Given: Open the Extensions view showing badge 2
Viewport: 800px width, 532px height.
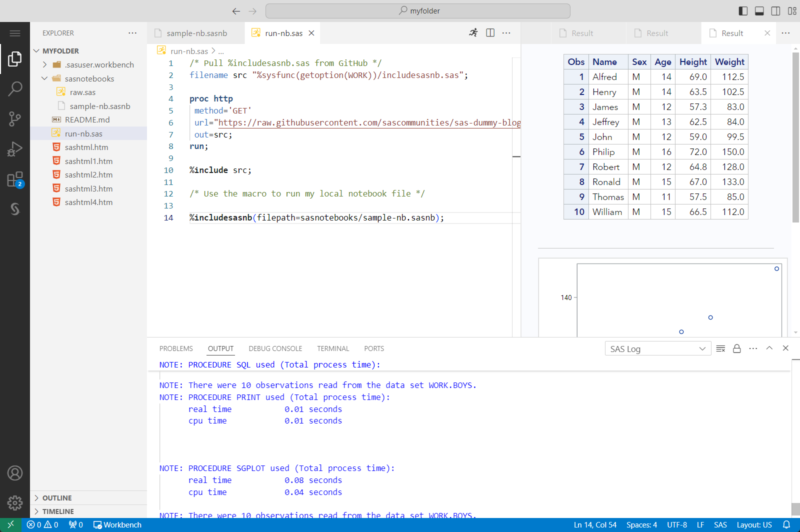Looking at the screenshot, I should point(15,179).
